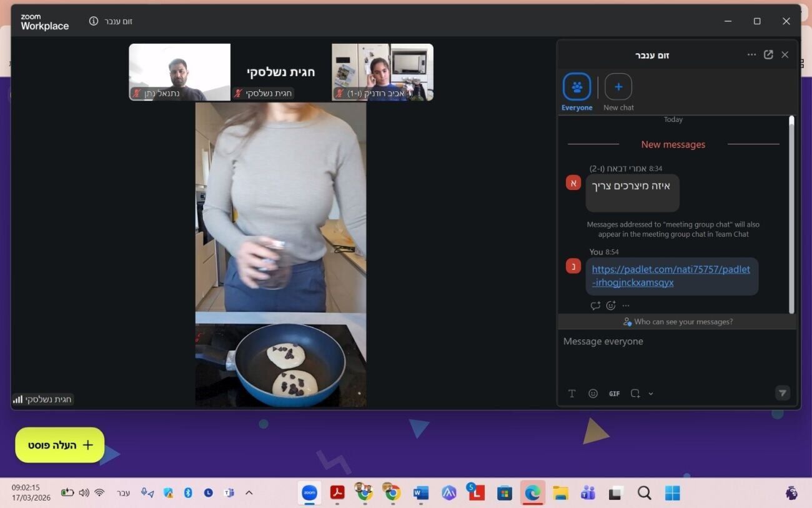
Task: Click "Who can see your messages?"
Action: 677,322
